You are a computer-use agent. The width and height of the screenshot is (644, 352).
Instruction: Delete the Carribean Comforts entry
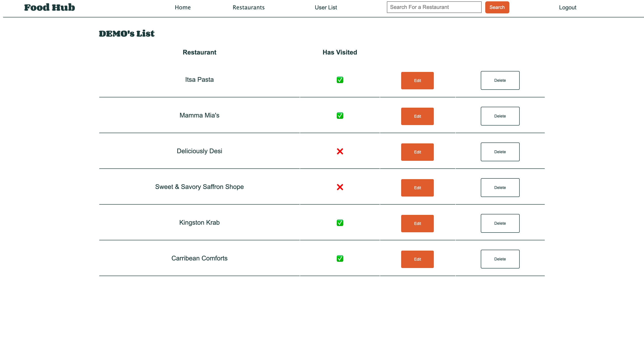pos(500,259)
